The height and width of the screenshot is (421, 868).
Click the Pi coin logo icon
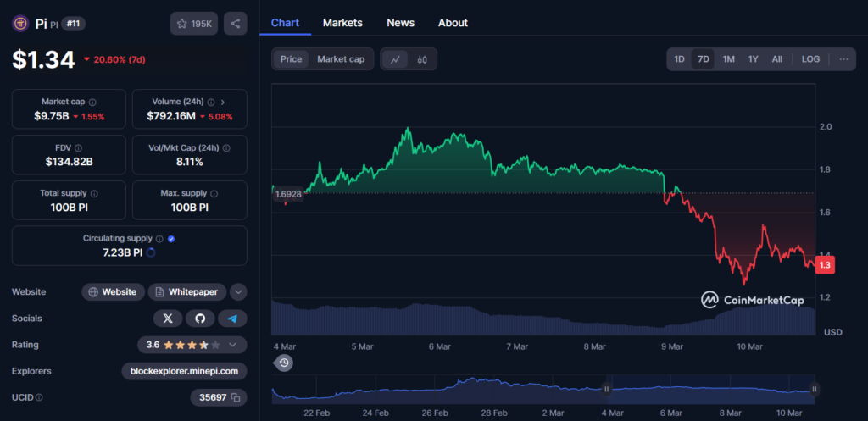tap(20, 24)
